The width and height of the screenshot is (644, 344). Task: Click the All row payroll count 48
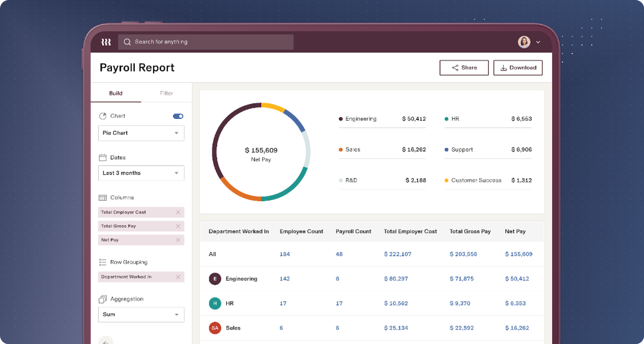point(339,254)
